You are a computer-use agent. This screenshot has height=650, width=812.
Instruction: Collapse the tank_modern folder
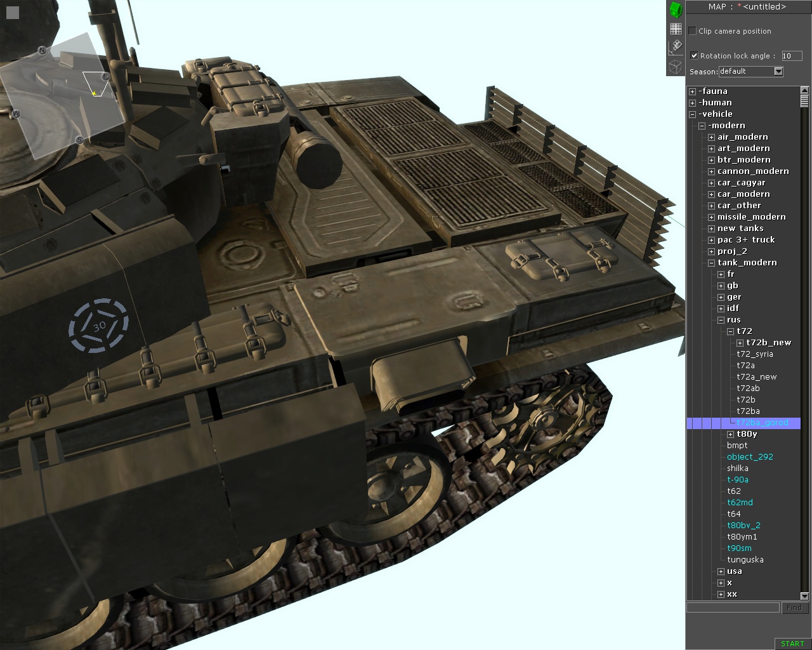[711, 263]
